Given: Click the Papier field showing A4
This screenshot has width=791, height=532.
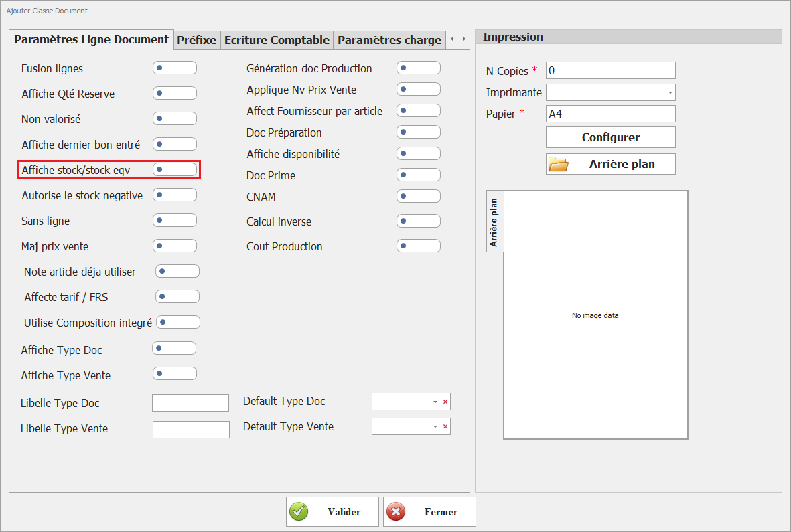Looking at the screenshot, I should [x=610, y=114].
